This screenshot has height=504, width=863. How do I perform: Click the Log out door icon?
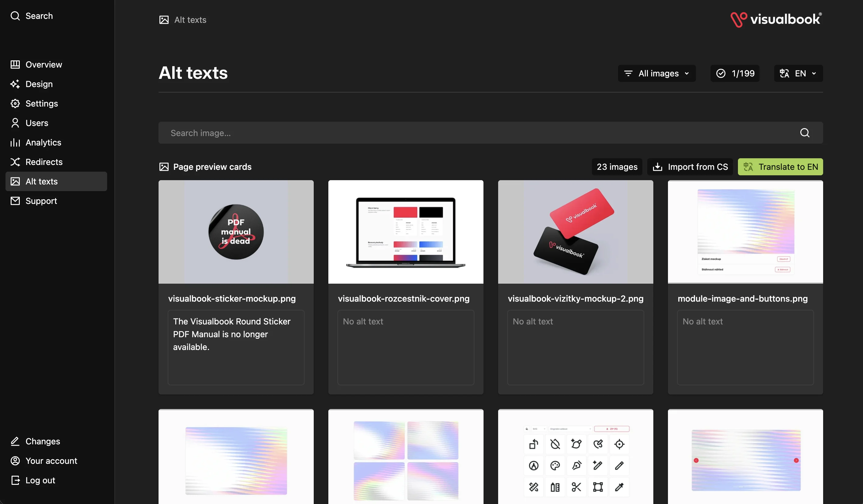click(15, 480)
